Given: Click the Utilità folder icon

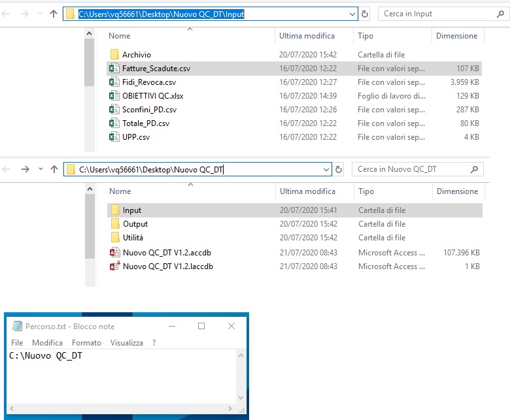Looking at the screenshot, I should (x=115, y=237).
